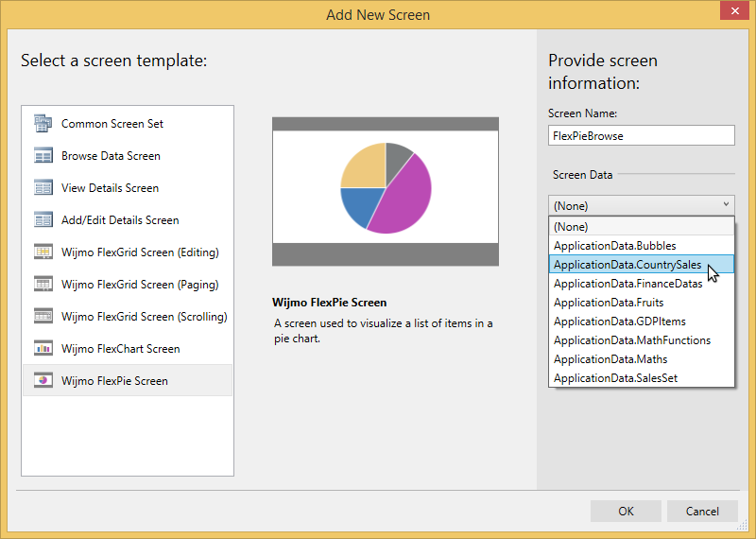This screenshot has width=756, height=539.
Task: Click the Wijmo FlexGrid Screen (Paging) icon
Action: (x=43, y=284)
